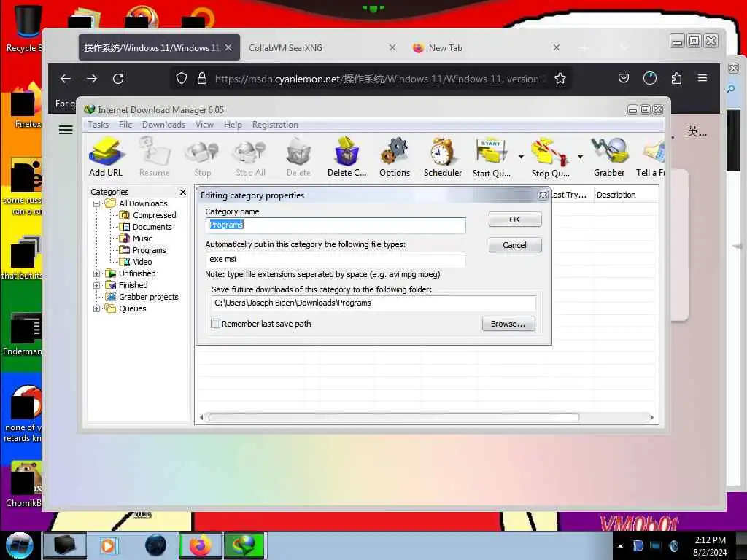Click the Tell a Friend icon

[x=651, y=157]
